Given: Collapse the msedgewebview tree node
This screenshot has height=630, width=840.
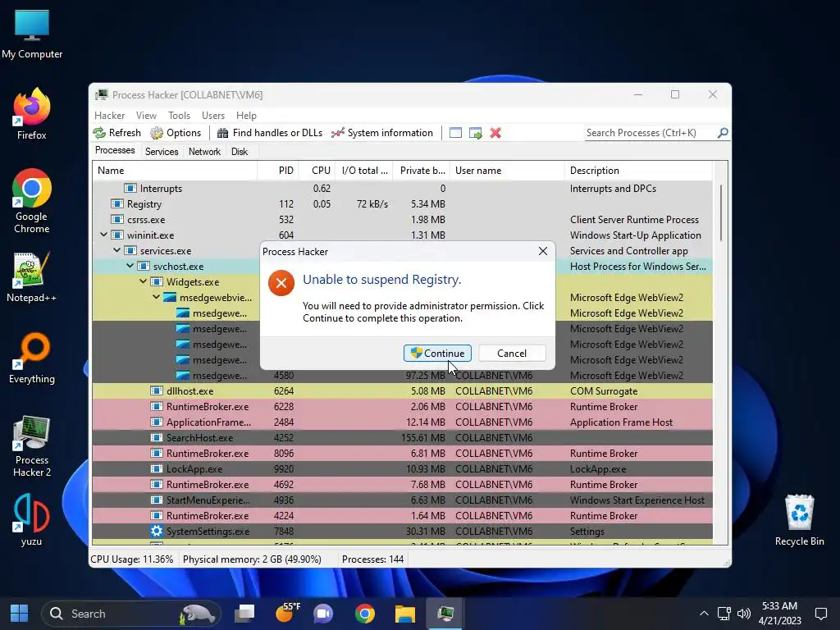Looking at the screenshot, I should point(156,297).
